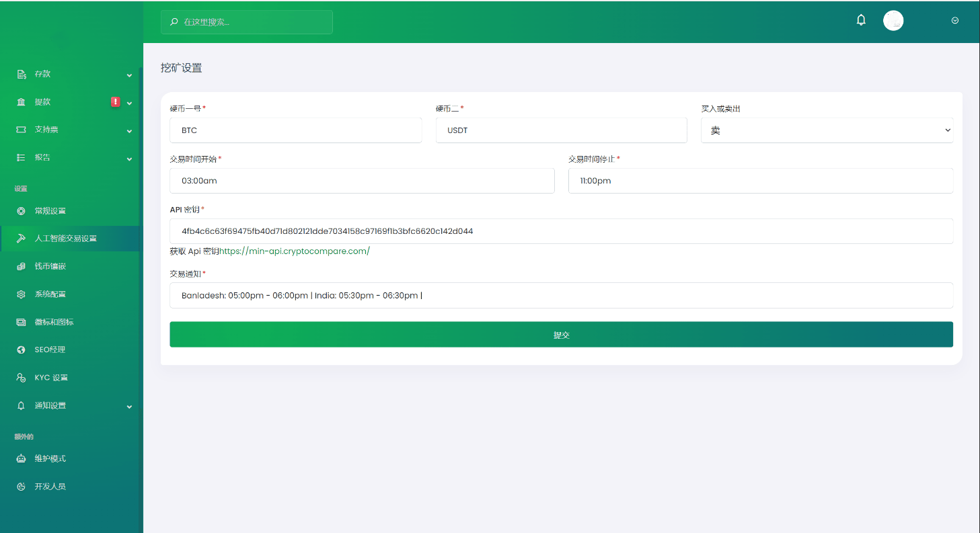The width and height of the screenshot is (980, 533).
Task: Click the 开发人员 palette icon
Action: (21, 487)
